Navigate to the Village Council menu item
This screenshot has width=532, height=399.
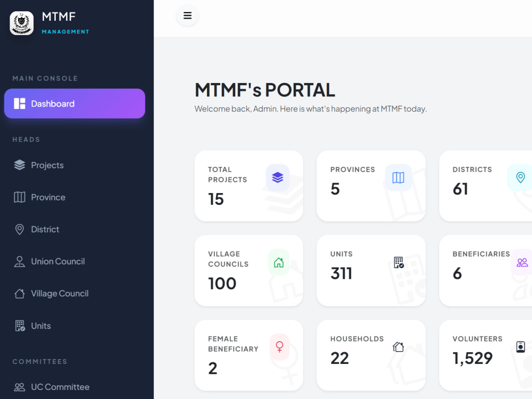pyautogui.click(x=74, y=294)
